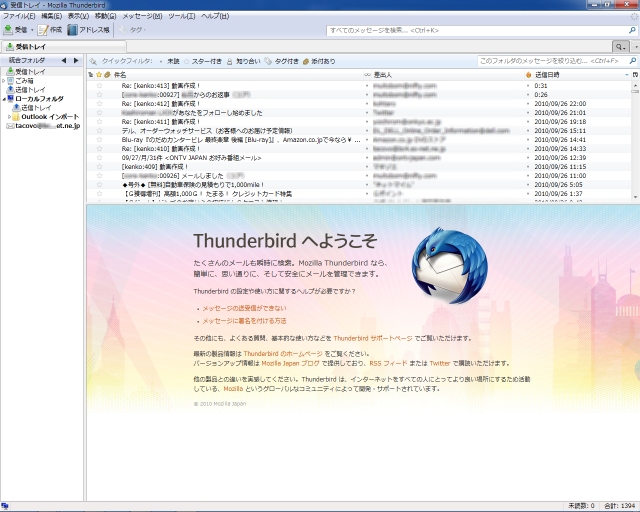640x512 pixels.
Task: Toggle the quick filter bar search button
Action: coord(620,47)
